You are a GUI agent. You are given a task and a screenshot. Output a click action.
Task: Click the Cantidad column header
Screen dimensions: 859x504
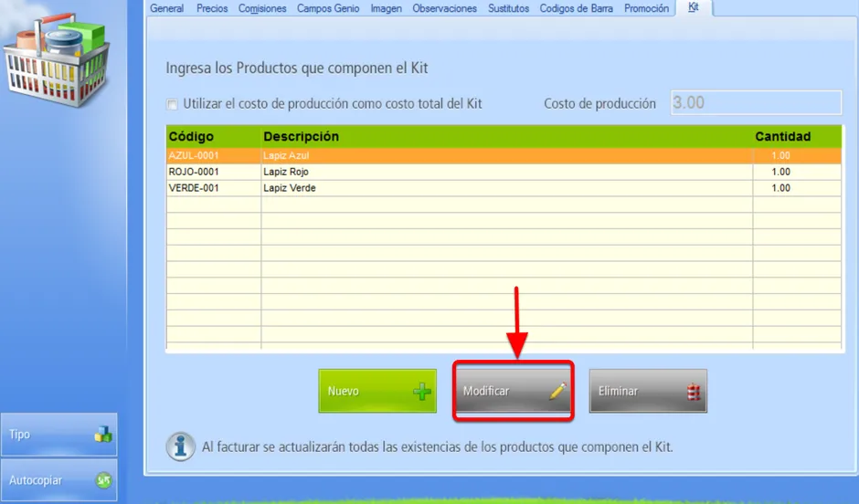point(797,136)
